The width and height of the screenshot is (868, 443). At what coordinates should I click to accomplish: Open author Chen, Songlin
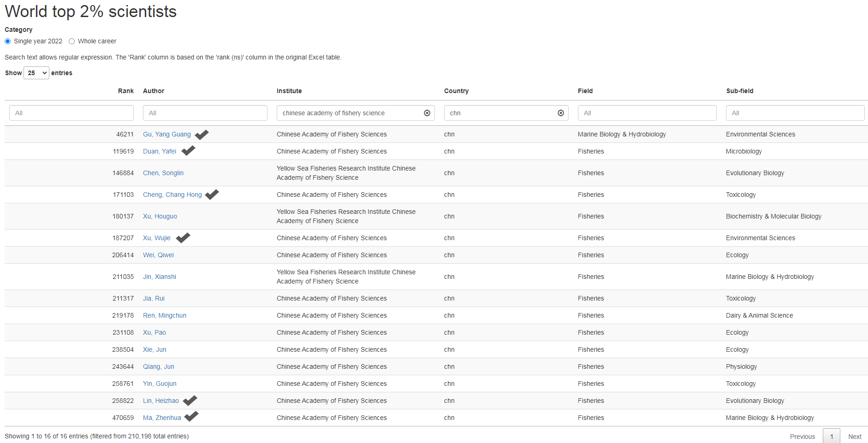tap(163, 173)
